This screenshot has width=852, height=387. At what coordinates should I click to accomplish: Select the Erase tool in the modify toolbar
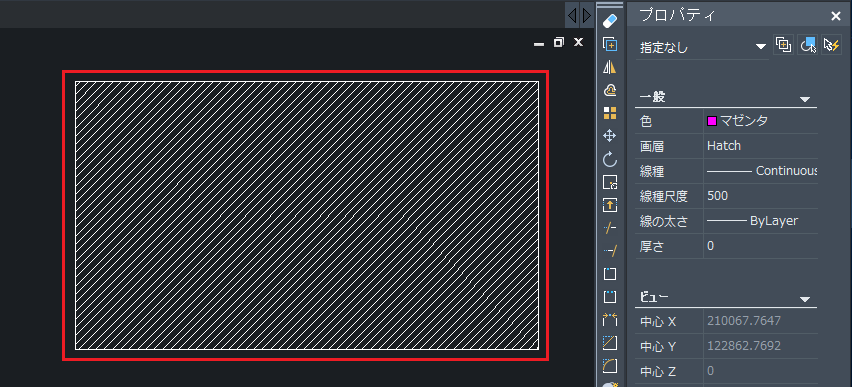pos(610,21)
